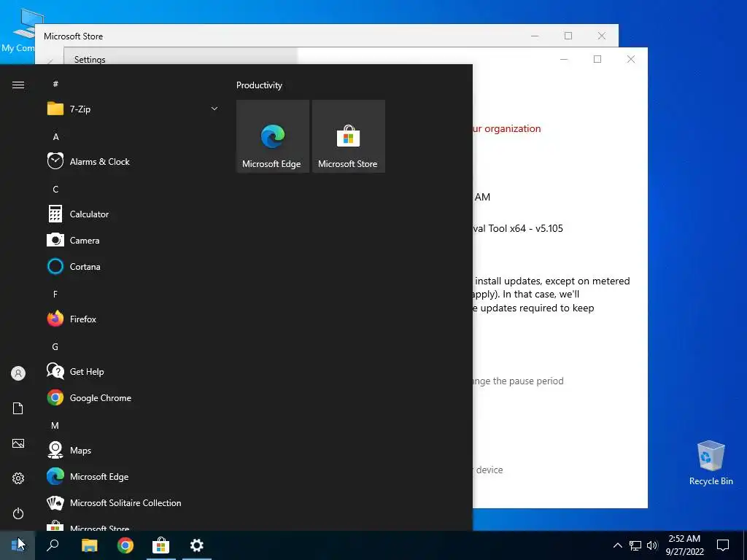
Task: Click the letter M section header
Action: [x=55, y=426]
